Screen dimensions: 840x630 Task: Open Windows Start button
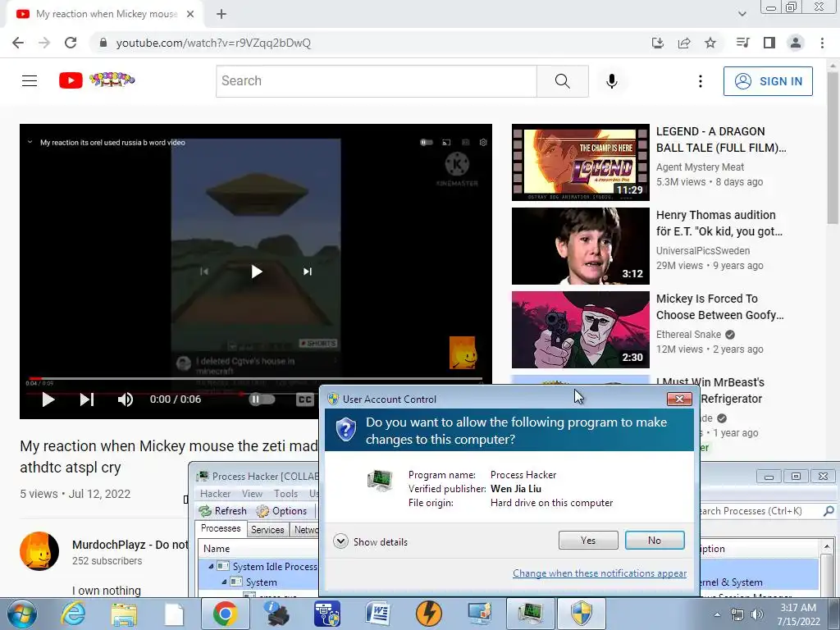[21, 614]
